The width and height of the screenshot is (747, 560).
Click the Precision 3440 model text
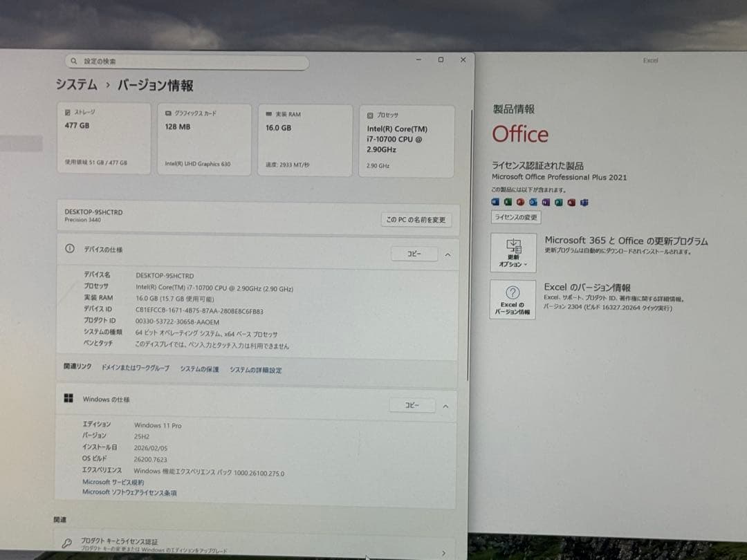pyautogui.click(x=82, y=220)
